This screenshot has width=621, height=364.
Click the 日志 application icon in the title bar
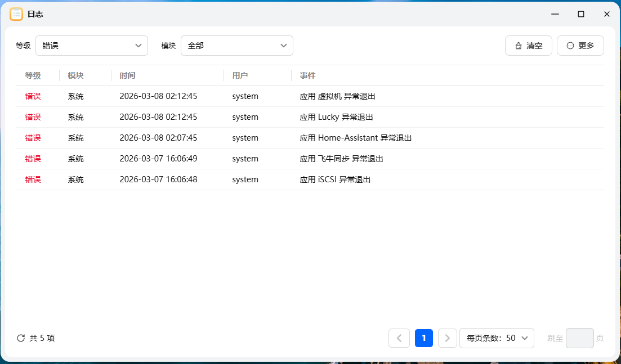(x=16, y=14)
